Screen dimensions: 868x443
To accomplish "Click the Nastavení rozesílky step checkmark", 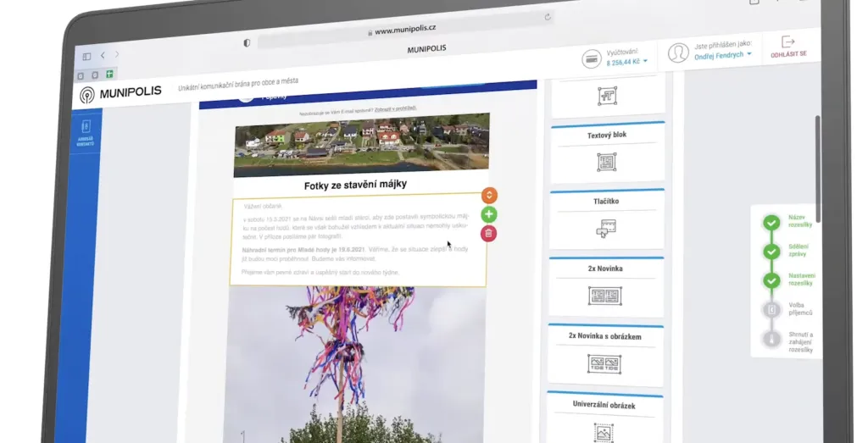I will click(771, 280).
